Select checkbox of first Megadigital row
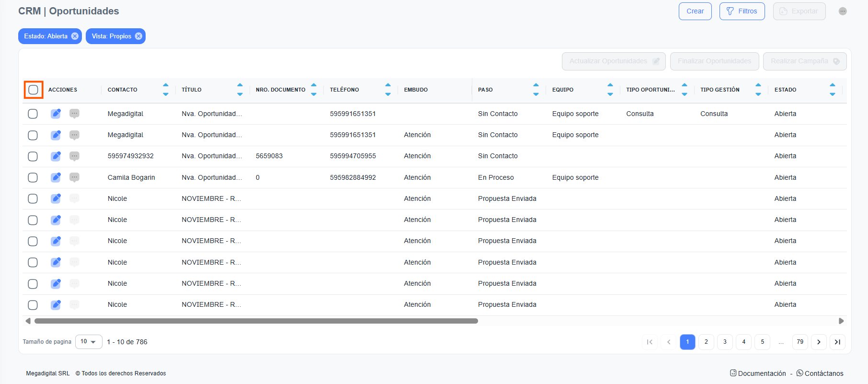Image resolution: width=868 pixels, height=384 pixels. (33, 114)
